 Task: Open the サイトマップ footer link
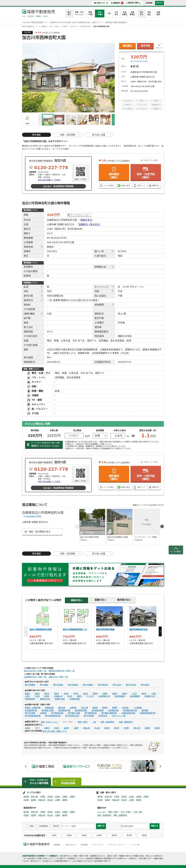[x=98, y=845]
